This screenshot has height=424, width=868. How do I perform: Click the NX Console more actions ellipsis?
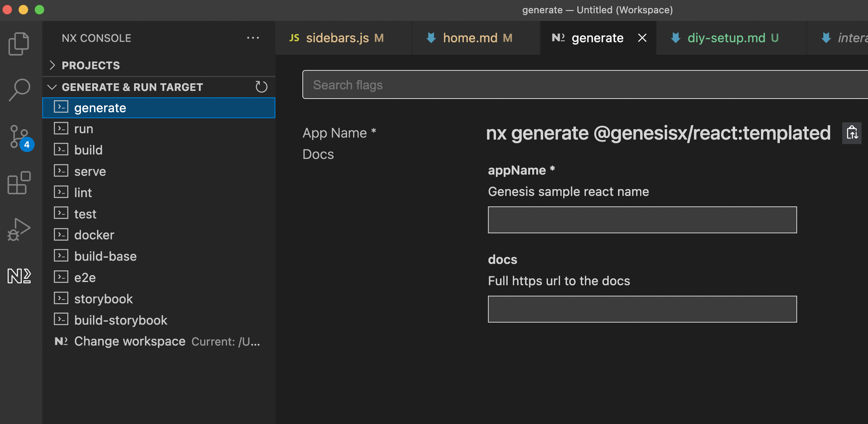pyautogui.click(x=253, y=38)
